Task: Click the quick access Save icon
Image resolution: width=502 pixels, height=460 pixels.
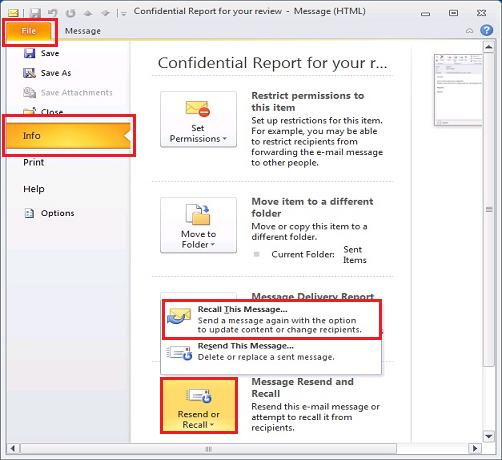Action: coord(35,13)
